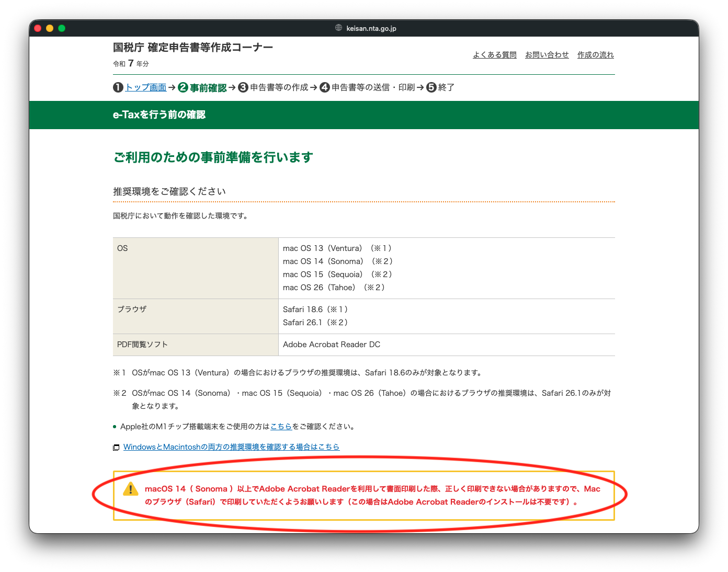Click the circled number 5 step icon

(431, 87)
